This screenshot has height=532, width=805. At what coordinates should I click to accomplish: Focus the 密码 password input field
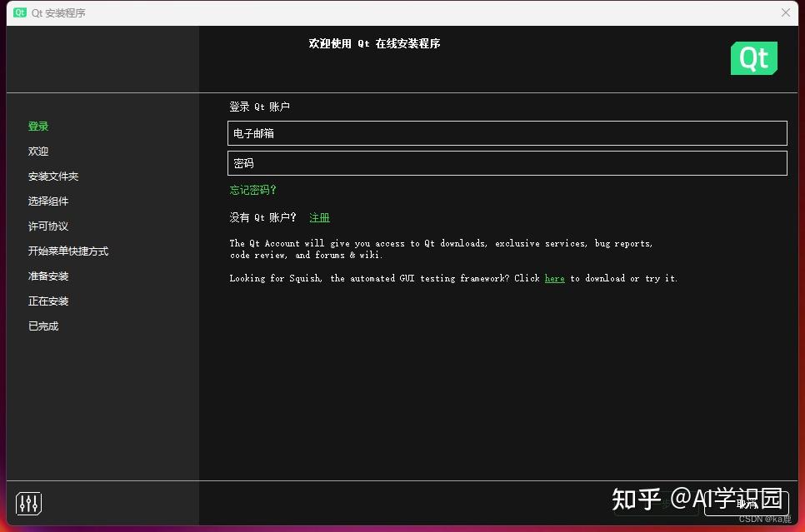[507, 163]
